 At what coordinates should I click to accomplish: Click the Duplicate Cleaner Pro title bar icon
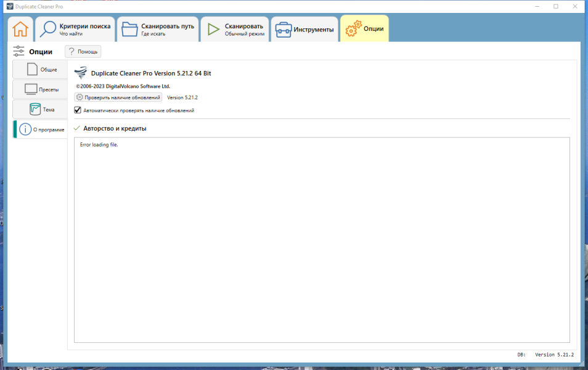10,6
